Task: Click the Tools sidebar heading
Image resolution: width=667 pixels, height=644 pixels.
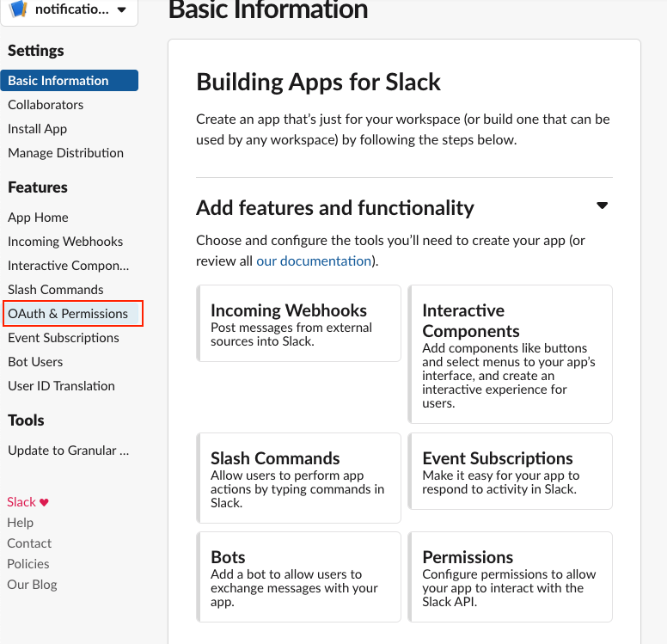Action: (x=26, y=420)
